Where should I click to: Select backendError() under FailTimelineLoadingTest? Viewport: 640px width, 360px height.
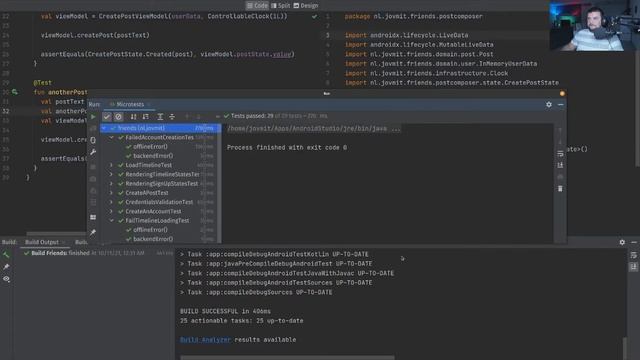click(153, 239)
